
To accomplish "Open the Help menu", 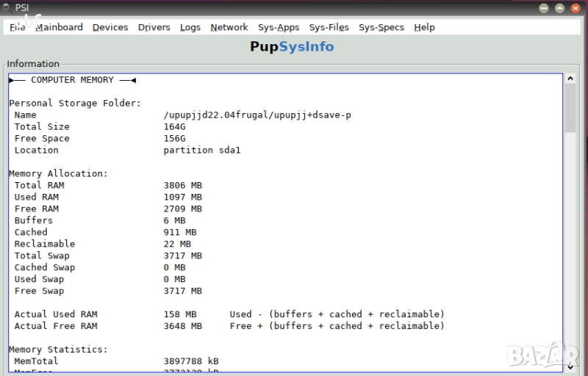I will [x=424, y=27].
